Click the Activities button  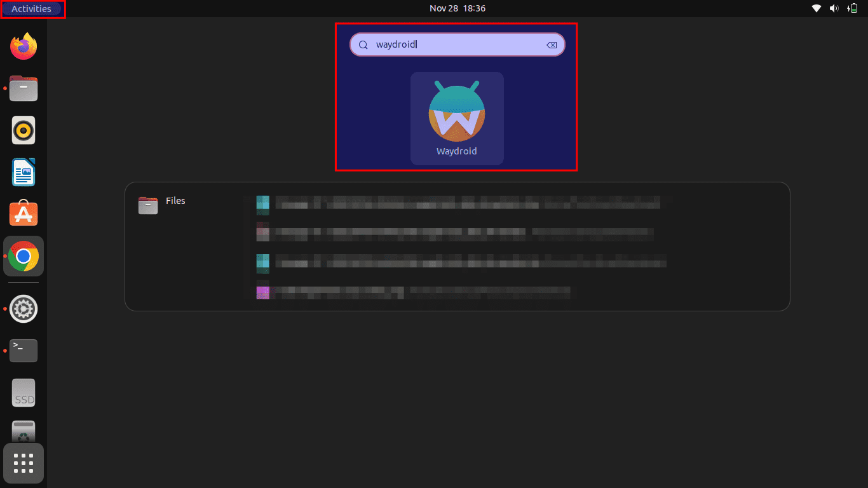pos(32,9)
